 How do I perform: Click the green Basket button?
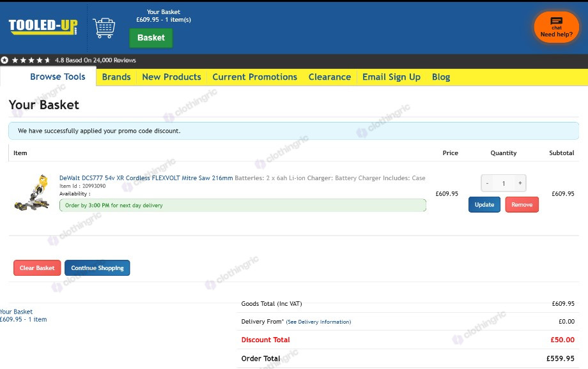151,38
